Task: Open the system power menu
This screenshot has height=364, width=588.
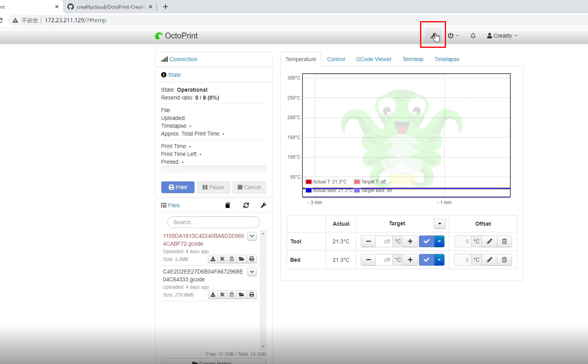Action: [453, 36]
